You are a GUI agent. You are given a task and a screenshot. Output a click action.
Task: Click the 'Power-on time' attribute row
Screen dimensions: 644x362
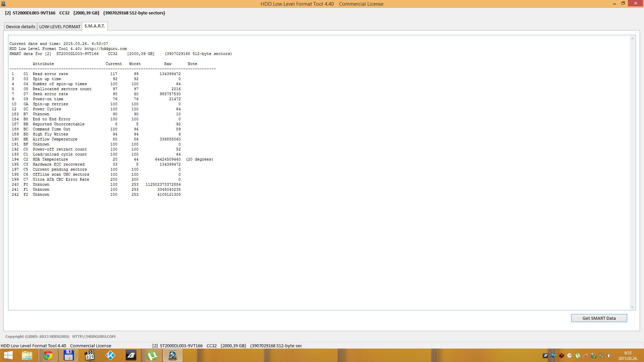(96, 99)
